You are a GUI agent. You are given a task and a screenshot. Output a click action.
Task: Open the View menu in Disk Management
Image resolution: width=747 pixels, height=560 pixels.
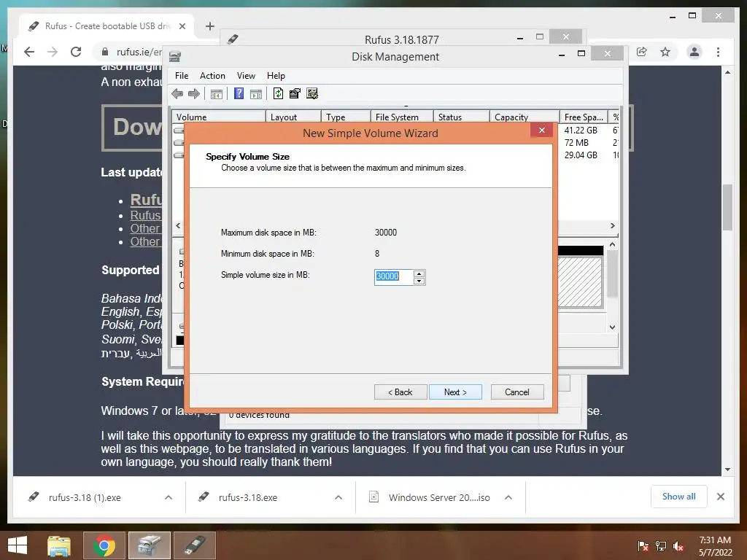tap(246, 76)
